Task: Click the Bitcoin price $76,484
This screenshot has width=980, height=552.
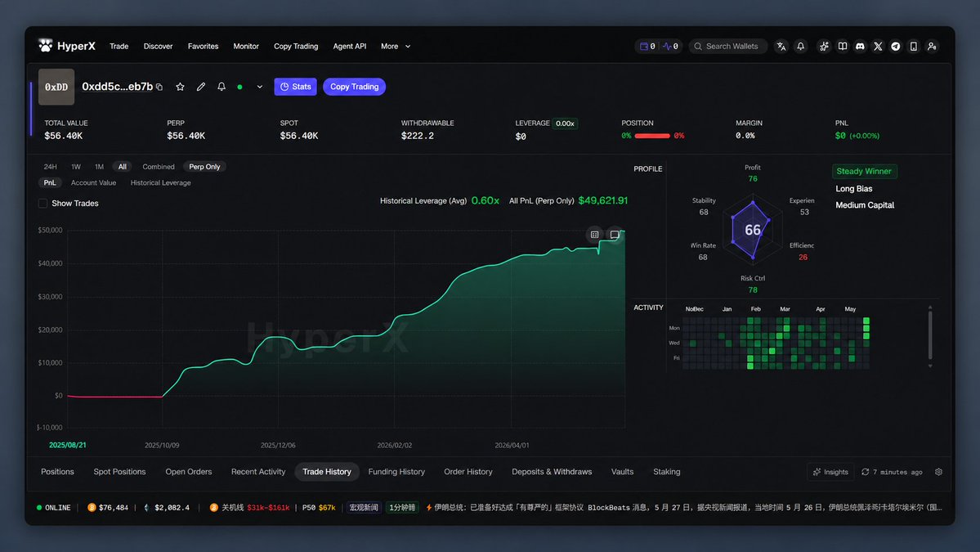Action: [x=108, y=508]
